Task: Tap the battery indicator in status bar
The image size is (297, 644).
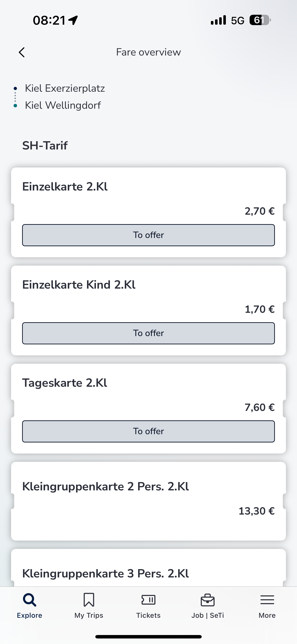Action: [x=260, y=20]
